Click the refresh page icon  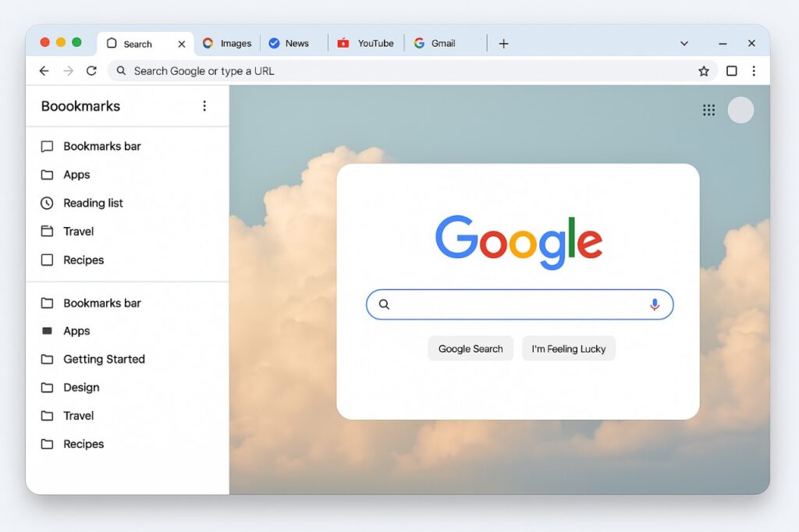[x=91, y=70]
